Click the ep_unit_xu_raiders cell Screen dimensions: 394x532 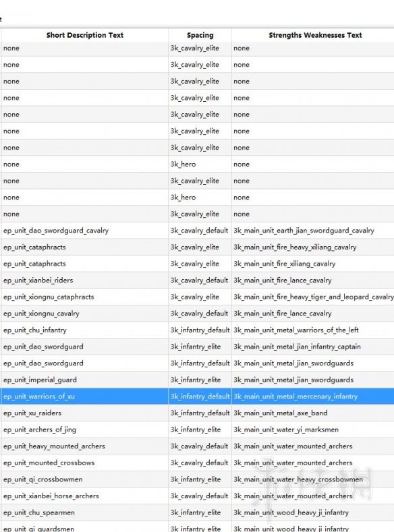tap(84, 413)
